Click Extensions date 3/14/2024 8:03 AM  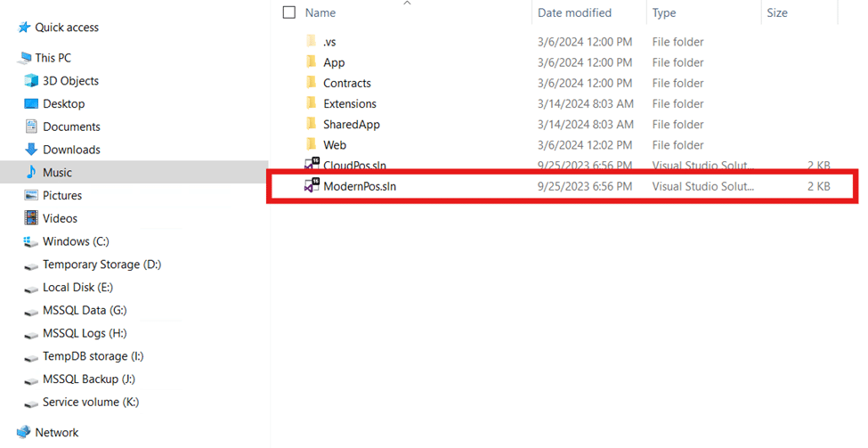[x=586, y=103]
